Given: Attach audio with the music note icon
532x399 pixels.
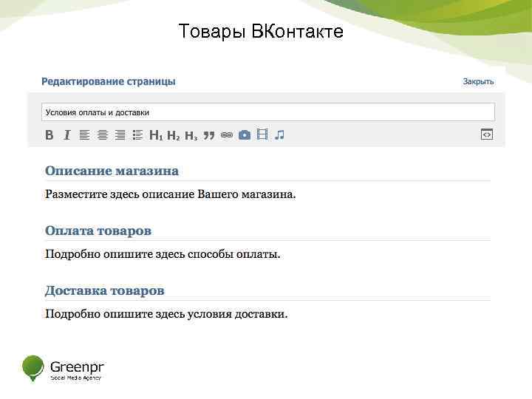Looking at the screenshot, I should [x=279, y=134].
